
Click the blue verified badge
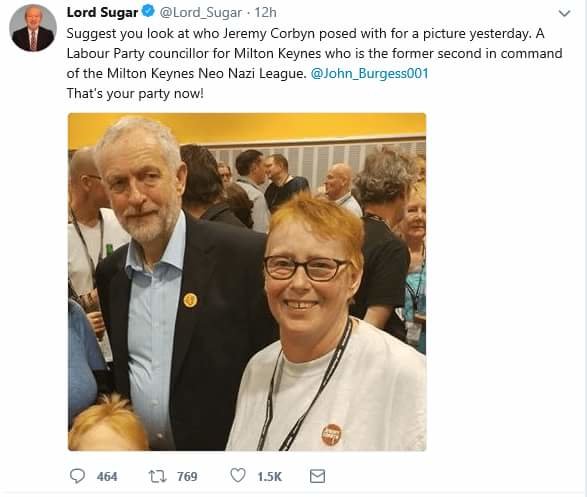pyautogui.click(x=149, y=12)
